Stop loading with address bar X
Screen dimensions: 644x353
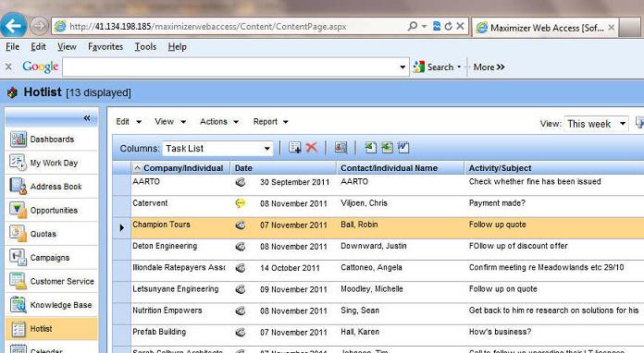pyautogui.click(x=461, y=26)
